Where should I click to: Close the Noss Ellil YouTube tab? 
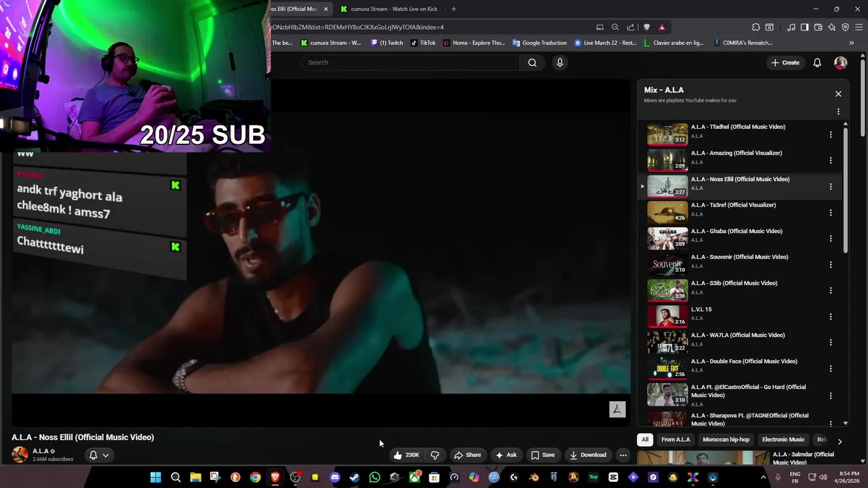[325, 9]
